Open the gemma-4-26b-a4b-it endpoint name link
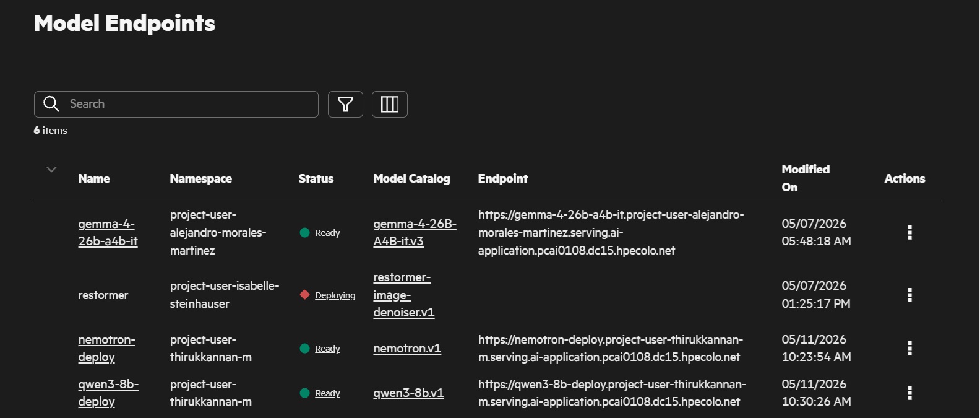 108,233
